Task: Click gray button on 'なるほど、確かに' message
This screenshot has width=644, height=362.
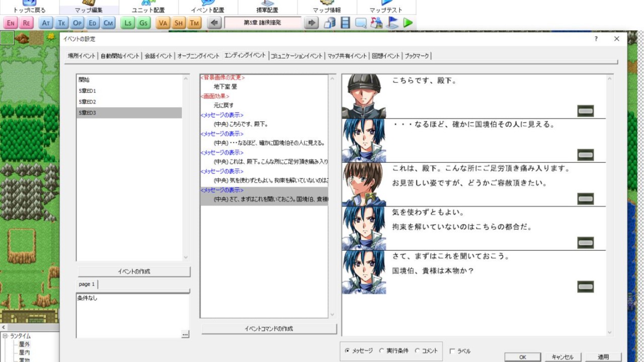Action: tap(586, 154)
